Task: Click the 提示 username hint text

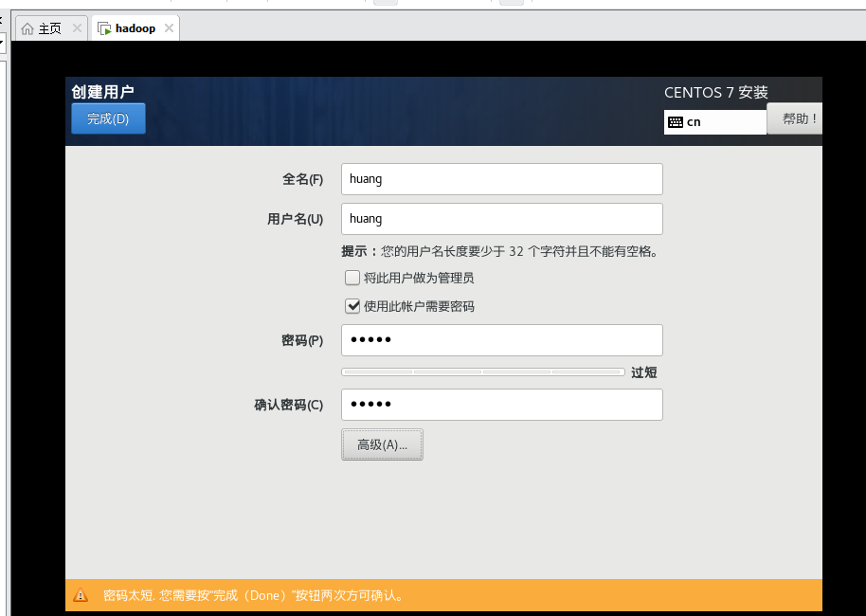Action: 500,251
